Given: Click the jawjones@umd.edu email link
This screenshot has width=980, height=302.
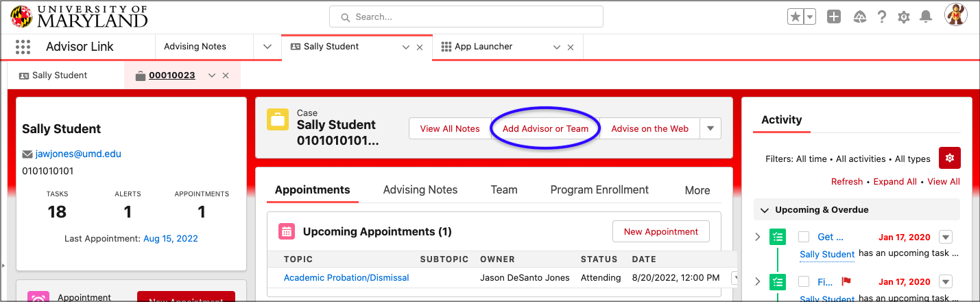Looking at the screenshot, I should 78,154.
